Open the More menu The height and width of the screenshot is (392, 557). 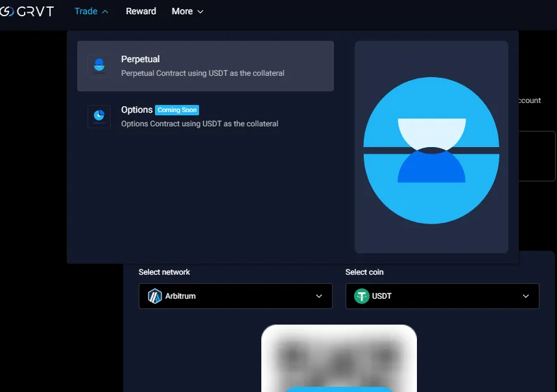click(x=182, y=11)
